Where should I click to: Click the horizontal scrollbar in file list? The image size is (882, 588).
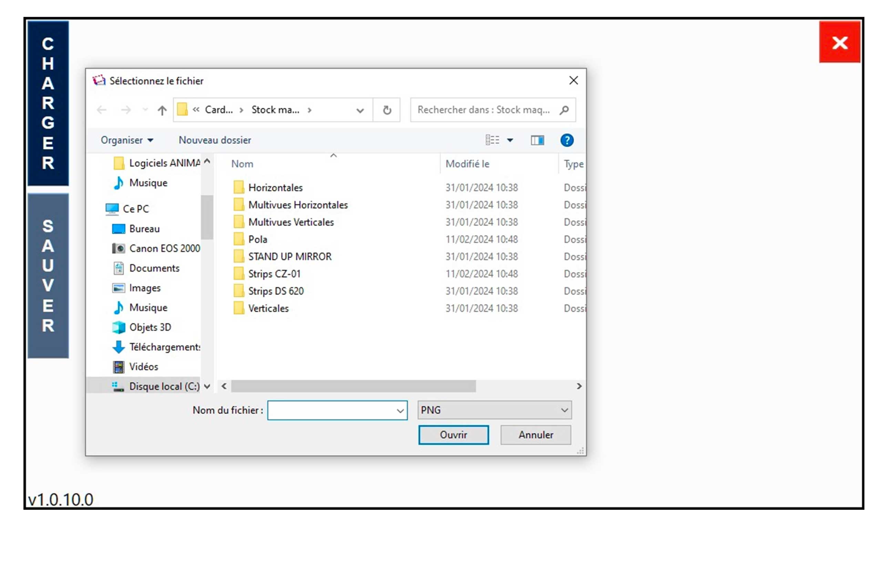pos(353,386)
